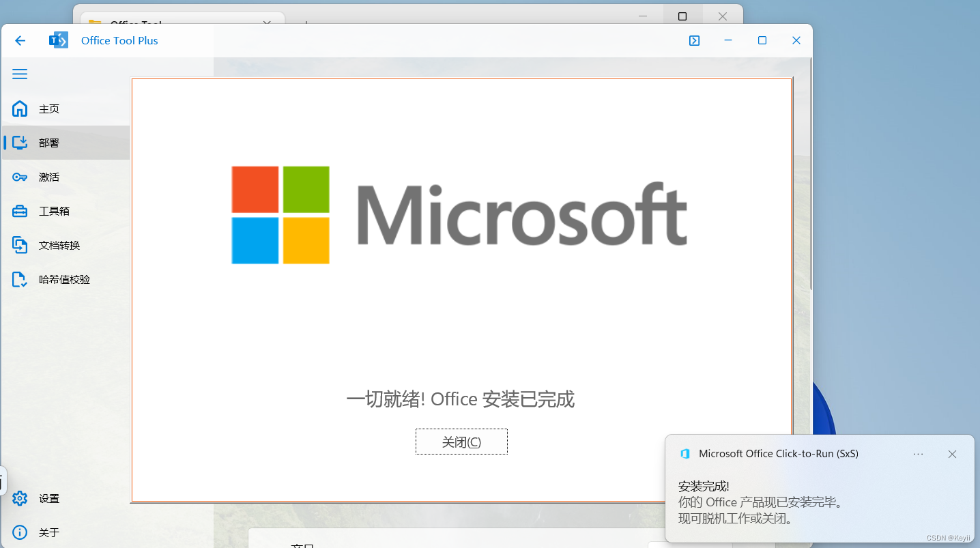Click the Office Tool Plus logo icon
The height and width of the screenshot is (548, 980).
(58, 40)
